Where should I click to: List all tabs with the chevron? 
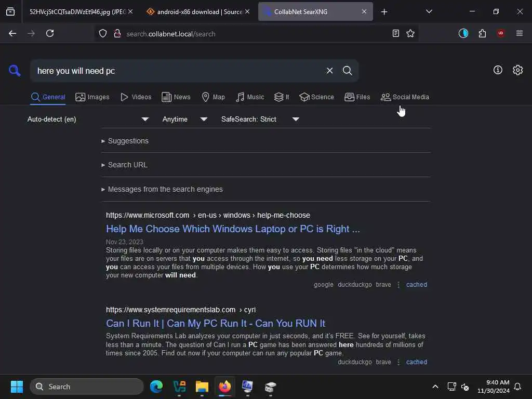pyautogui.click(x=429, y=11)
